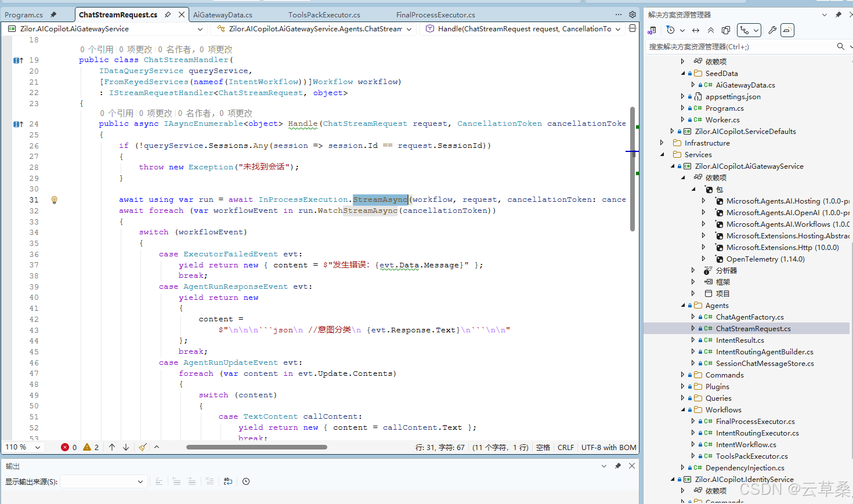Click the editor horizontal scrollbar thumb
This screenshot has height=504, width=853.
256,447
